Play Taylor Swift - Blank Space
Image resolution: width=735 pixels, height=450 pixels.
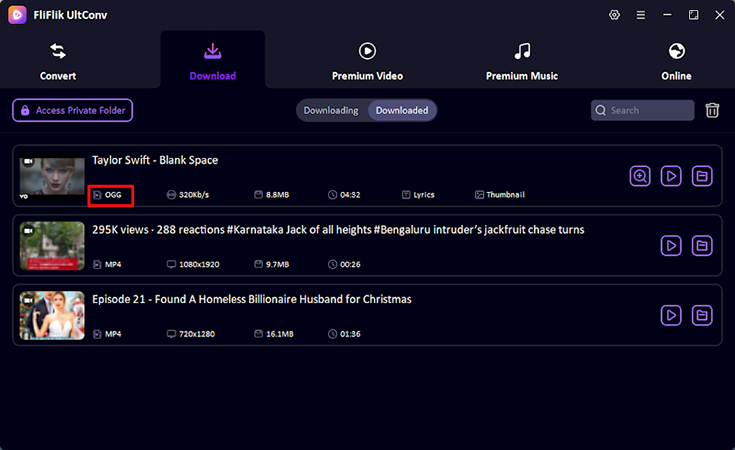[671, 176]
